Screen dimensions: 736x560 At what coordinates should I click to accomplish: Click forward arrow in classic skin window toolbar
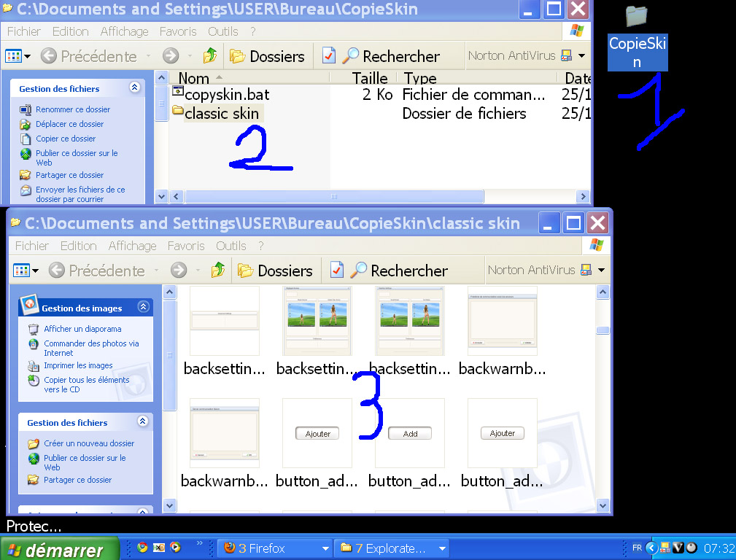(x=179, y=271)
